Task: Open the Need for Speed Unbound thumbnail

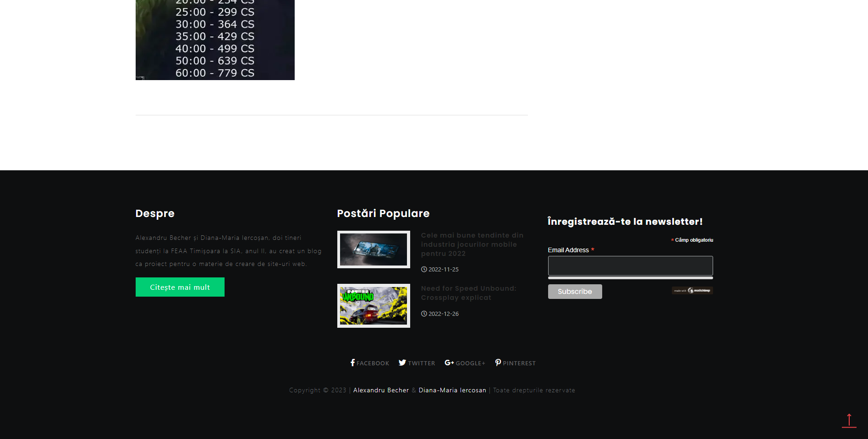Action: (x=374, y=306)
